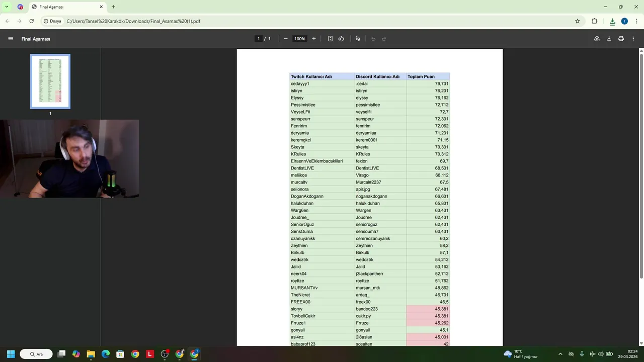
Task: Open the Chrome profile T avatar
Action: point(624,21)
